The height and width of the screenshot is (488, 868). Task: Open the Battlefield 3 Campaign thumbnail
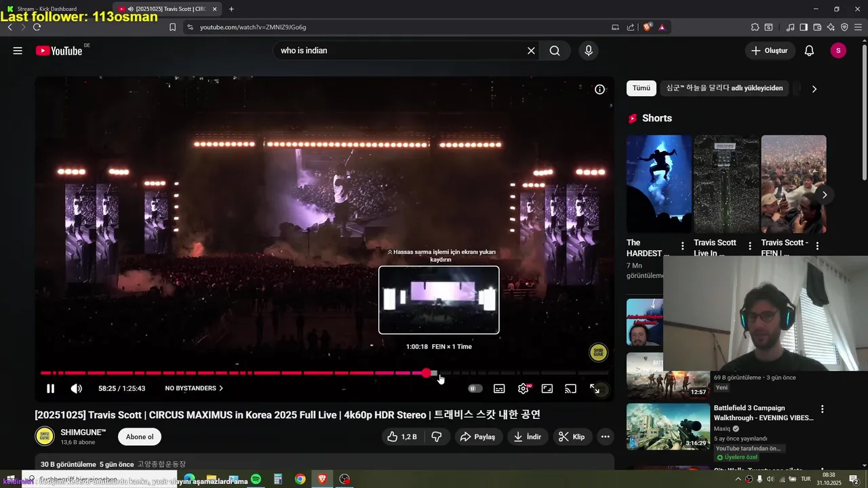pyautogui.click(x=668, y=426)
